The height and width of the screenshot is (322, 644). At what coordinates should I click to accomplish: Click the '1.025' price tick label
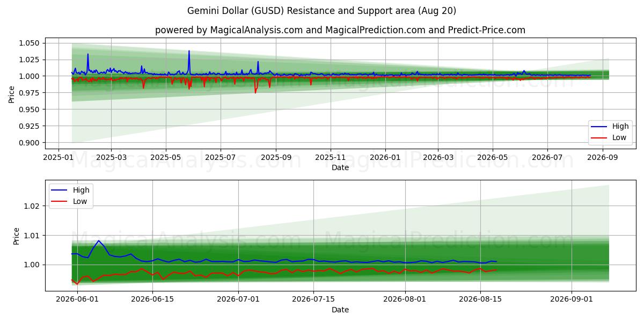point(30,60)
